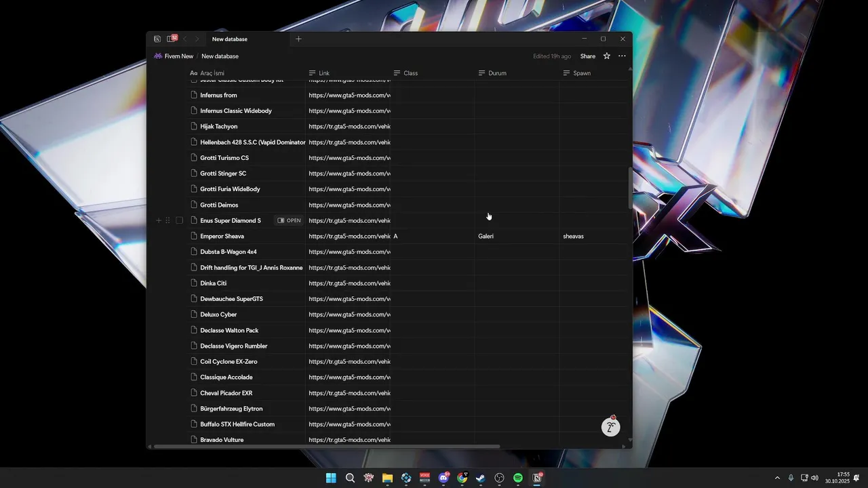Click the sheavas spawn cell

click(594, 237)
